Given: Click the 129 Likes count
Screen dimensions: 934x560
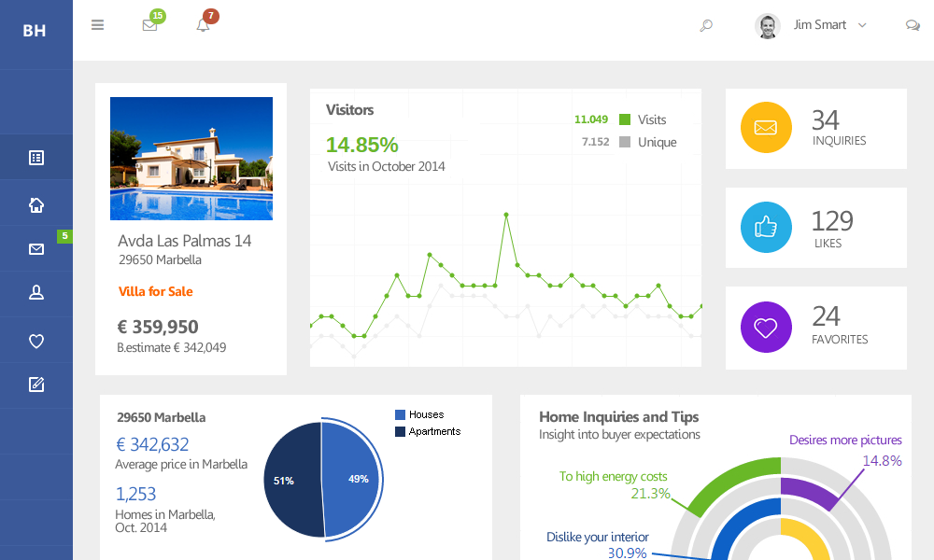Looking at the screenshot, I should pos(832,221).
